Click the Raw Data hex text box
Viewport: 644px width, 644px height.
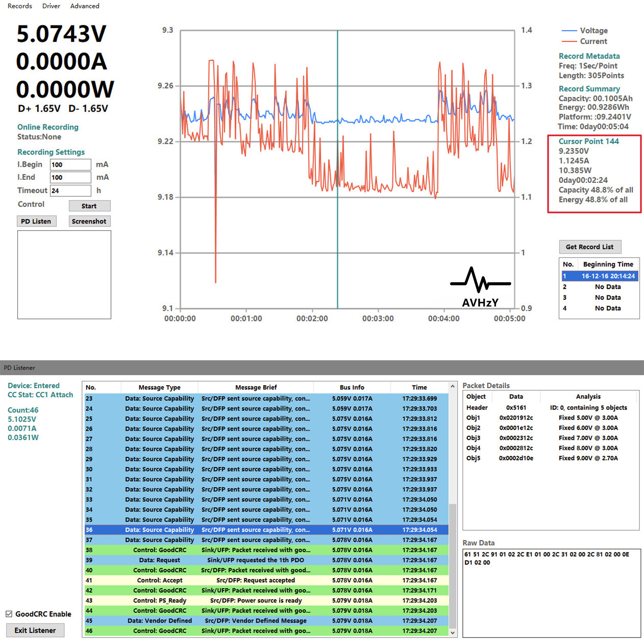click(552, 593)
